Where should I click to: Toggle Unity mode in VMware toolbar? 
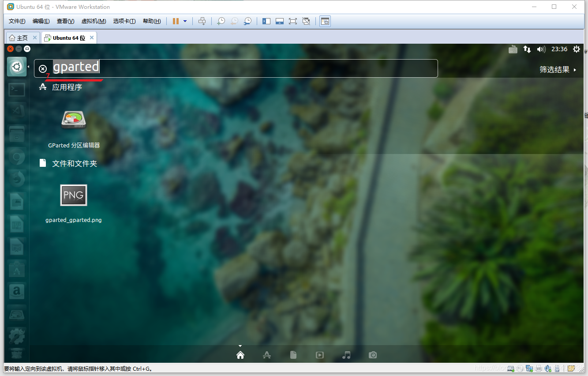[306, 21]
